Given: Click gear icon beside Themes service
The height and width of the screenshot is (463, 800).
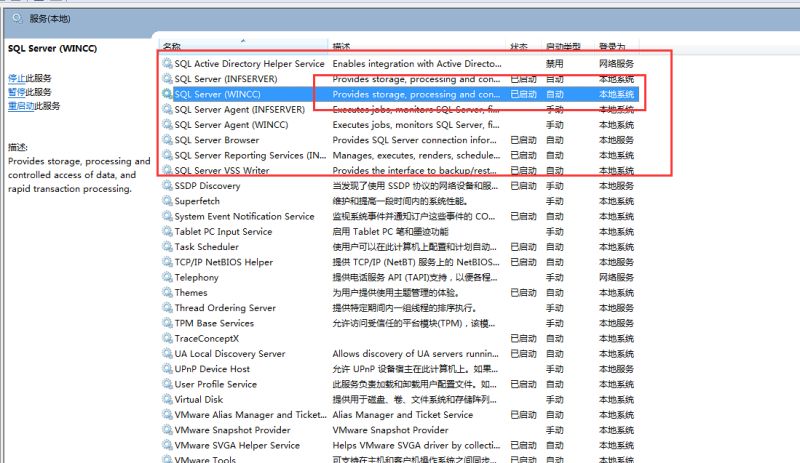Looking at the screenshot, I should coord(167,293).
